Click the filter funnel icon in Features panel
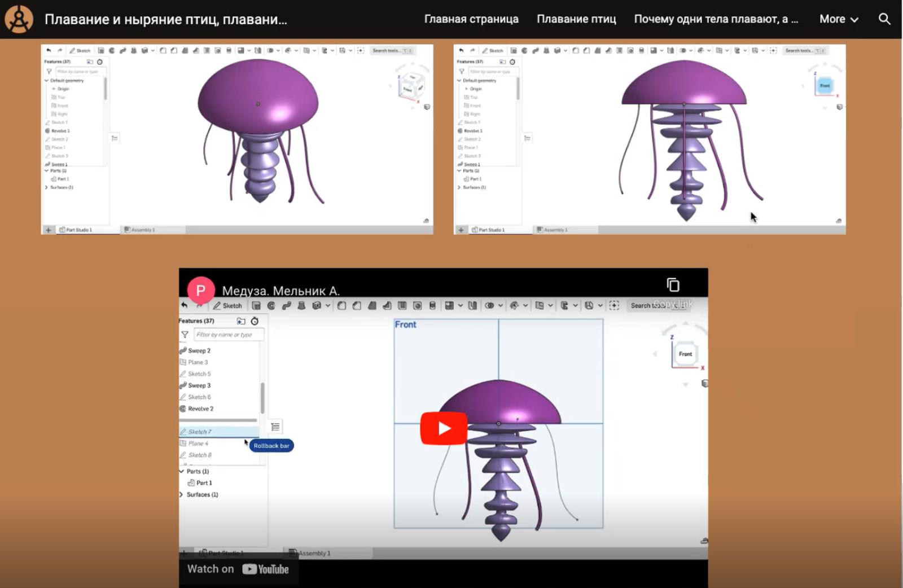The image size is (903, 588). (x=185, y=335)
